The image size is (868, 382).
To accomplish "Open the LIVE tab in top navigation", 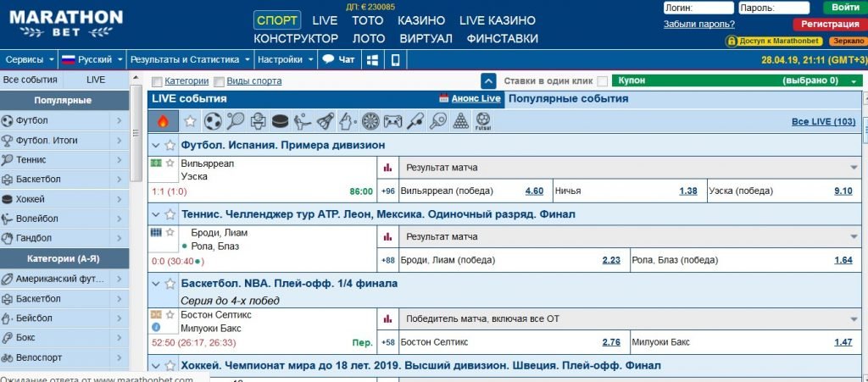I will tap(325, 20).
